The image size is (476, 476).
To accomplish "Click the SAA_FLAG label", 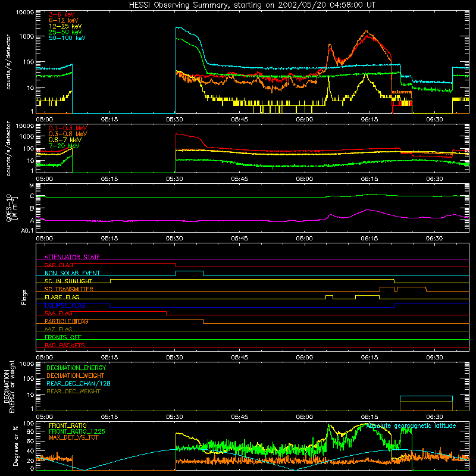I will click(58, 313).
